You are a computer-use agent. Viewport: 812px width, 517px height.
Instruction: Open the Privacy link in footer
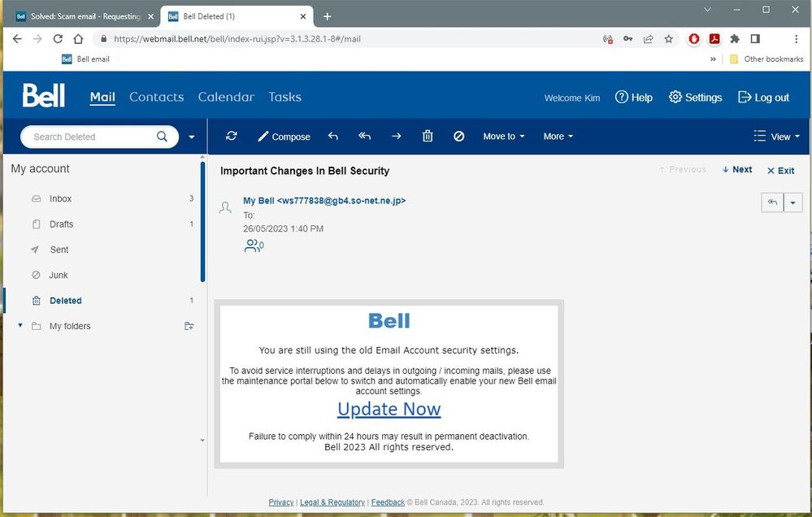pyautogui.click(x=280, y=502)
